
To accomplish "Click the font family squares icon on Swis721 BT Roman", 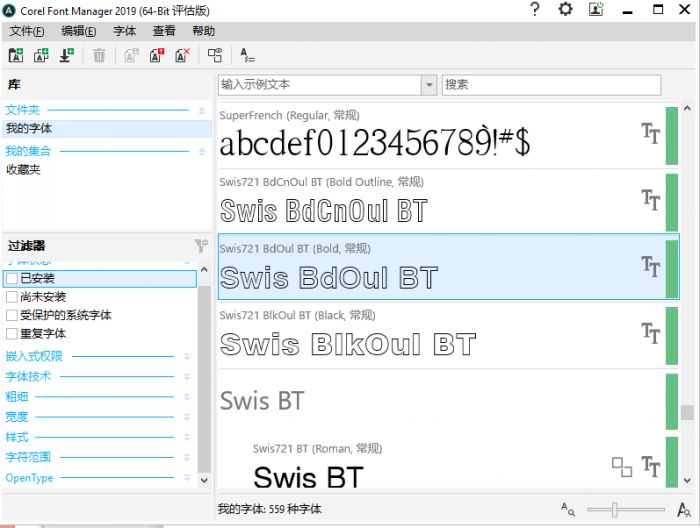I will (x=622, y=467).
